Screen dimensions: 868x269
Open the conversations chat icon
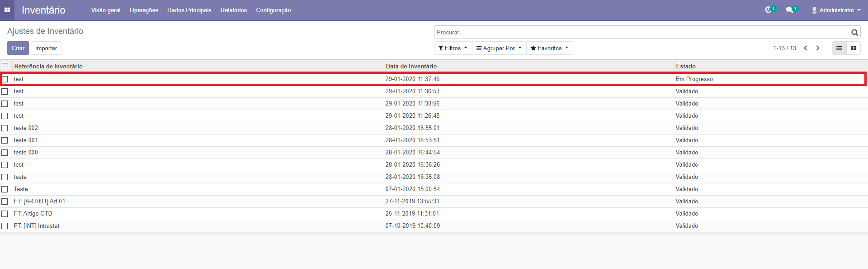(789, 10)
